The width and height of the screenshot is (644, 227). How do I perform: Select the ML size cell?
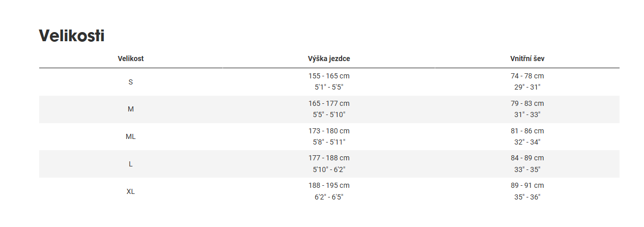click(x=131, y=136)
